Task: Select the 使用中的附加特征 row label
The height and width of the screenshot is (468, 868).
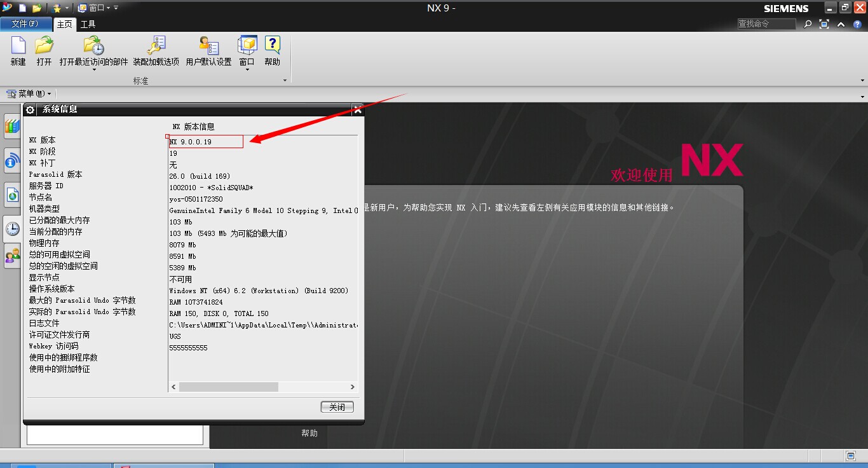Action: click(60, 369)
